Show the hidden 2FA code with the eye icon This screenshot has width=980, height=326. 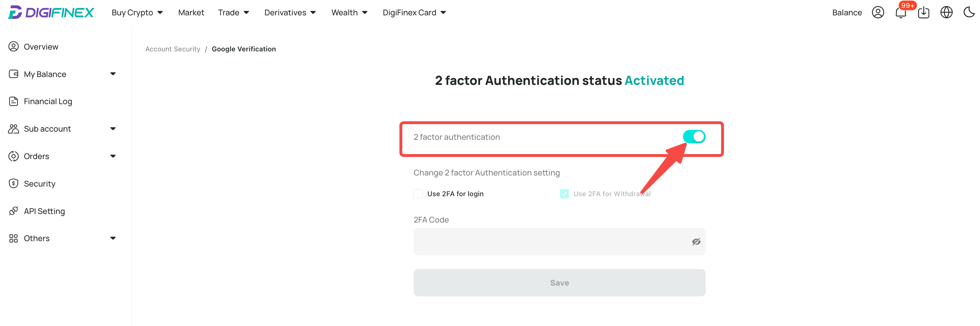(x=696, y=241)
